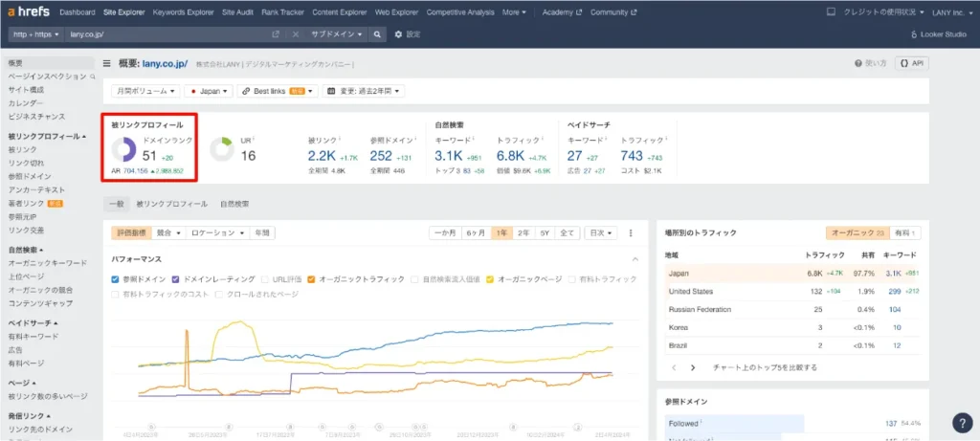Clear the search field with X icon
This screenshot has height=441, width=980.
pos(296,34)
